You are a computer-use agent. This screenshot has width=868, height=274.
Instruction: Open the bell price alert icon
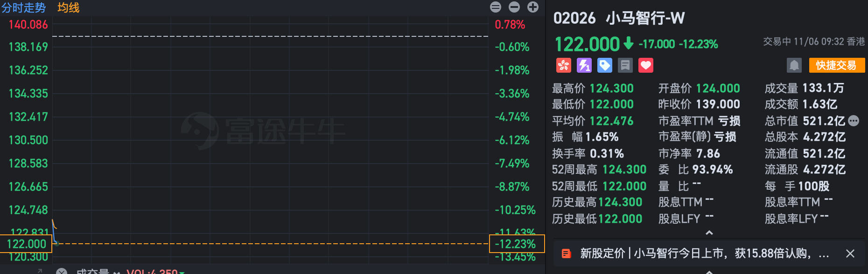pyautogui.click(x=794, y=65)
